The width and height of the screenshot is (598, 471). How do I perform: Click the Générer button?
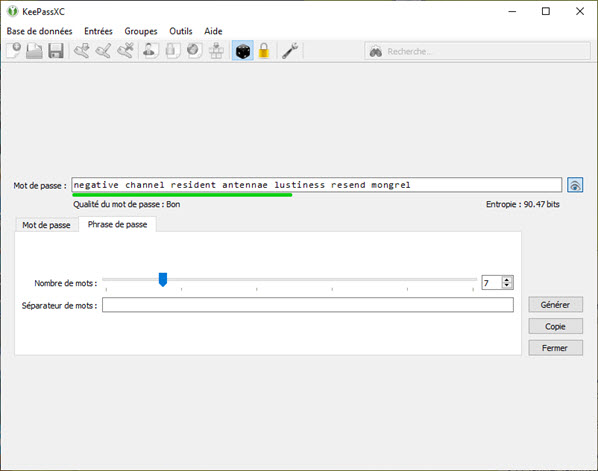point(555,305)
